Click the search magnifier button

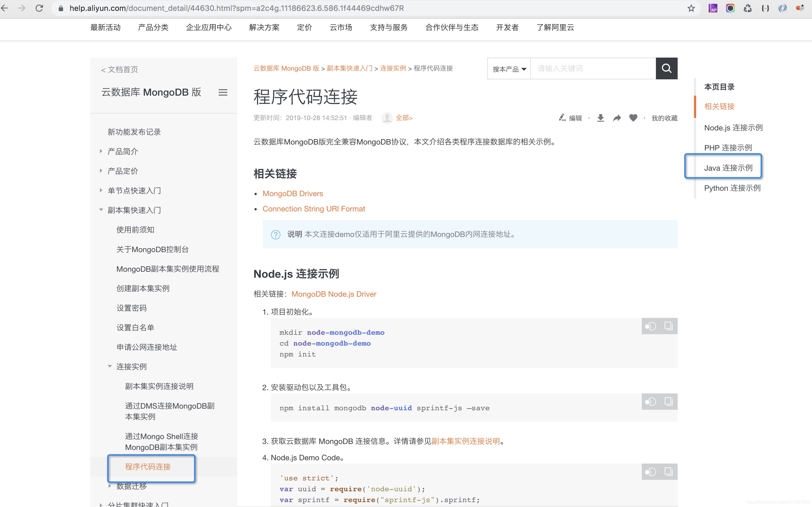666,68
